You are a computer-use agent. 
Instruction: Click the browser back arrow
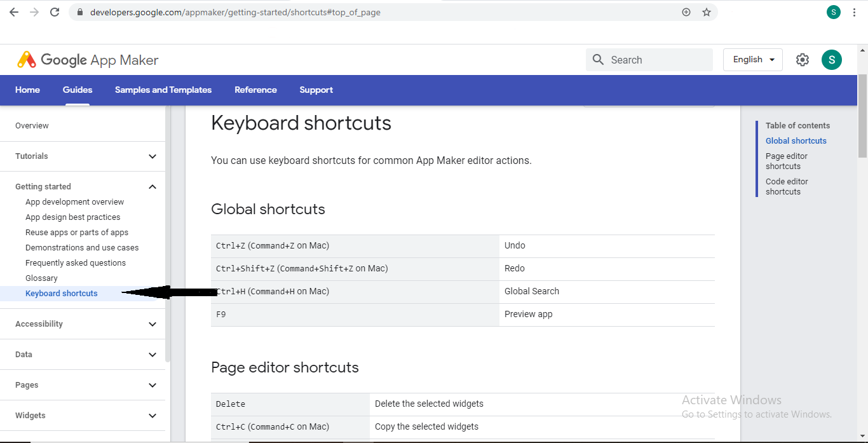[14, 12]
